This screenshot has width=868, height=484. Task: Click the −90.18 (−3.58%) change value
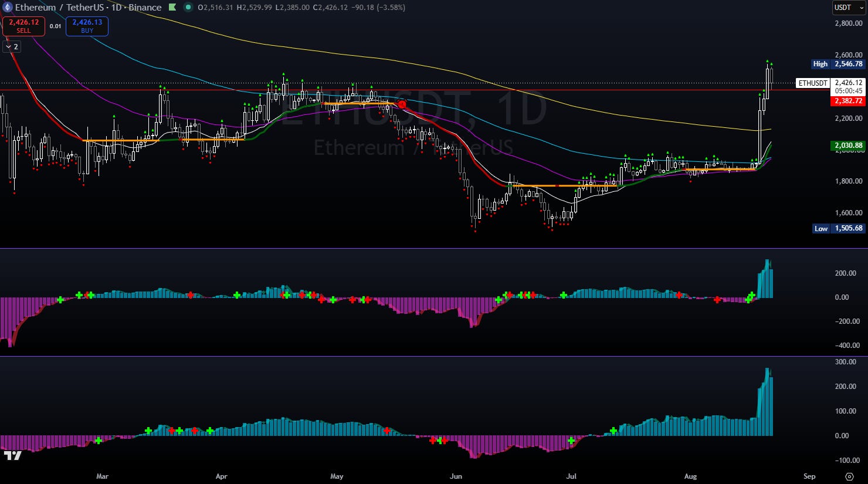pyautogui.click(x=378, y=8)
